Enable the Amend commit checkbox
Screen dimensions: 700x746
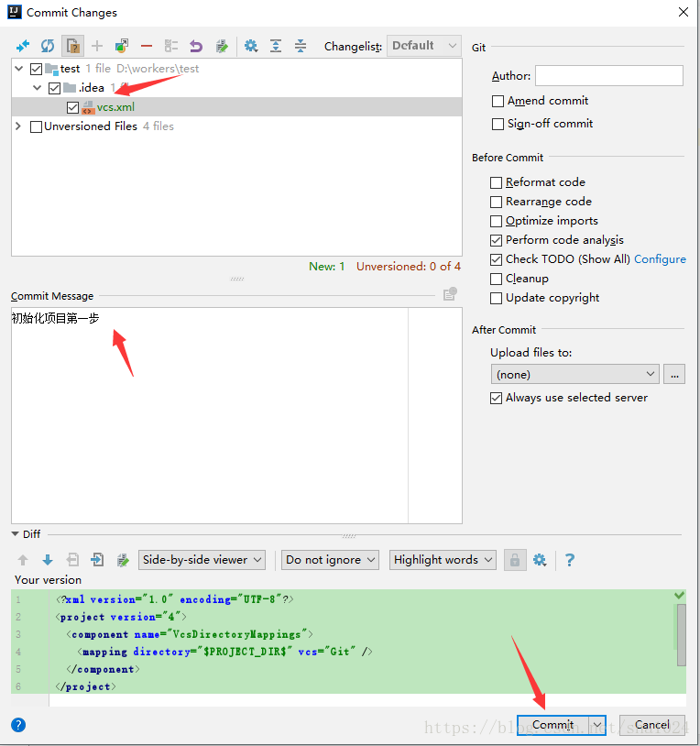pos(498,102)
